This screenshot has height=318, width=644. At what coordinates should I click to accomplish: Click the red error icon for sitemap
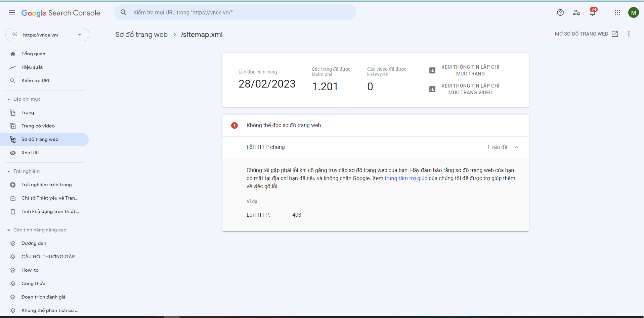[x=234, y=125]
